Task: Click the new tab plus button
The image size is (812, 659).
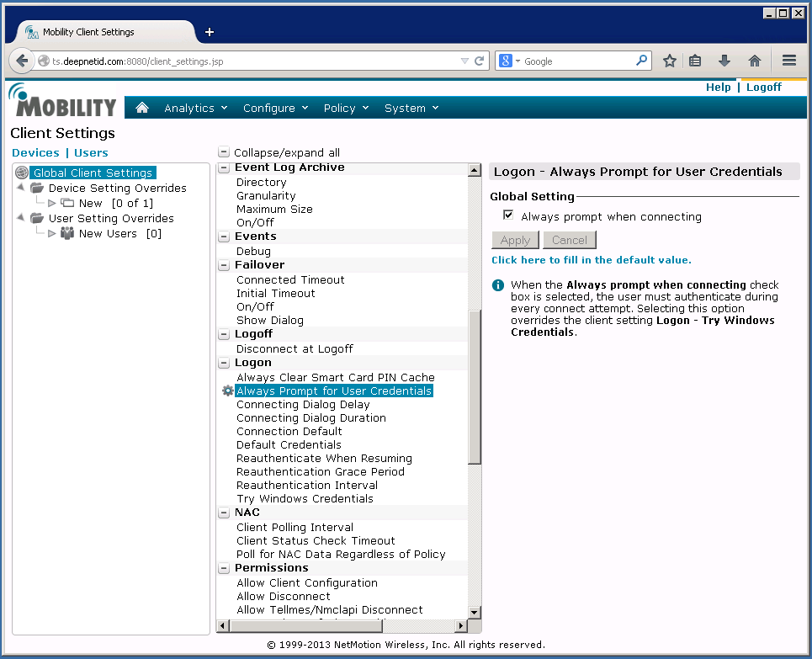Action: 210,32
